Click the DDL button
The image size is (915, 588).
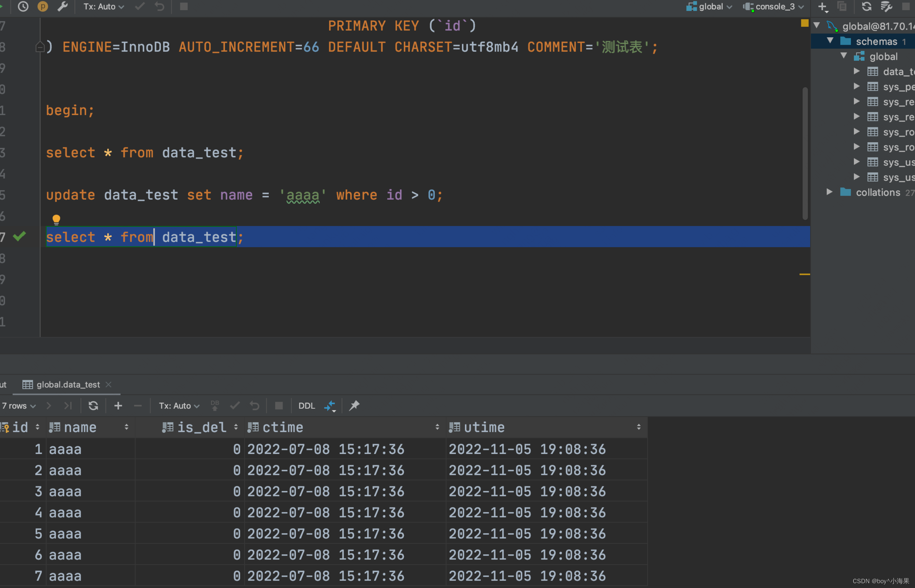tap(306, 405)
